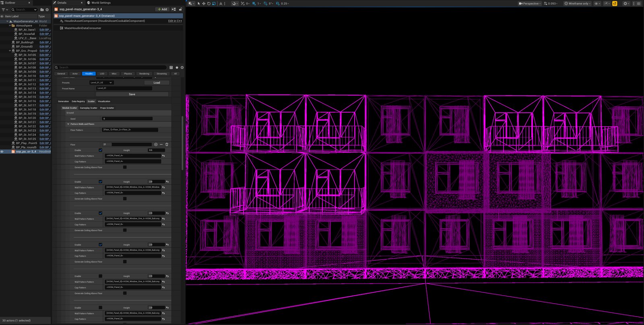
Task: Open Details panel settings gear
Action: (182, 68)
